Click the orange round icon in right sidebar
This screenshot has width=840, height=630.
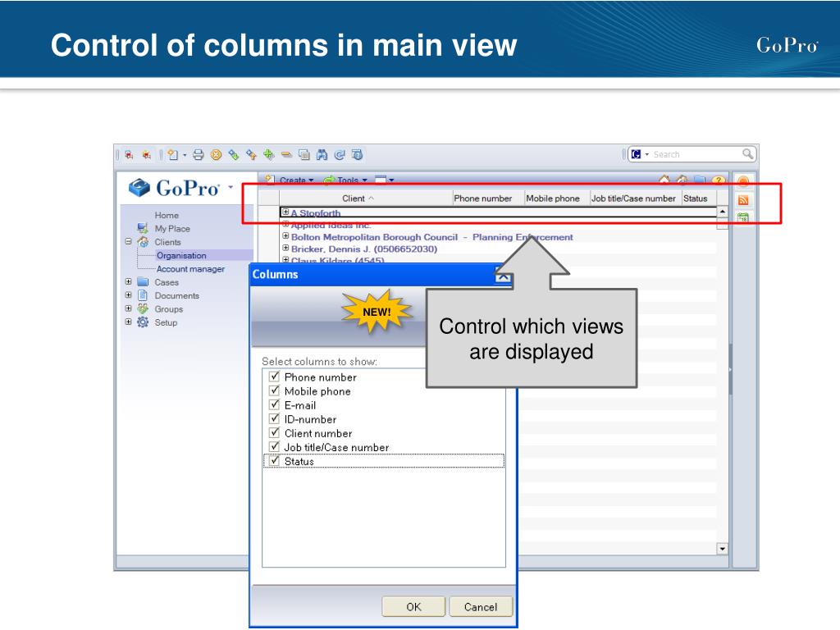click(743, 182)
